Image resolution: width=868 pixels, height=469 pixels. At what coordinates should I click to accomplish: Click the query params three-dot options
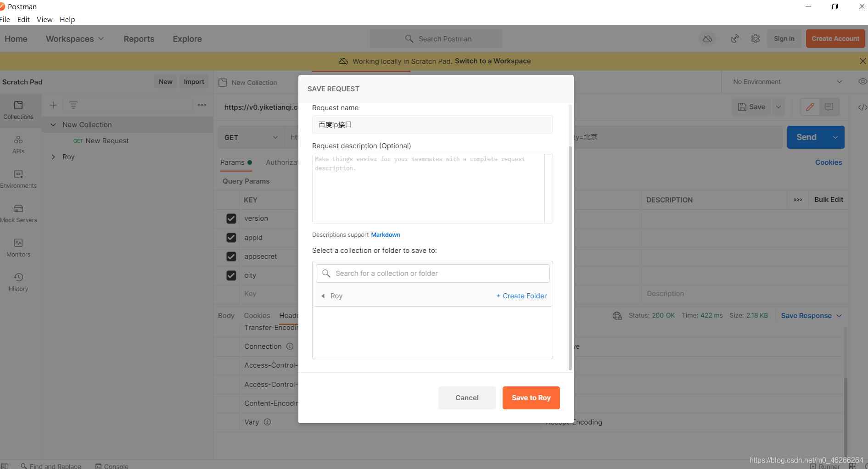[x=798, y=200]
